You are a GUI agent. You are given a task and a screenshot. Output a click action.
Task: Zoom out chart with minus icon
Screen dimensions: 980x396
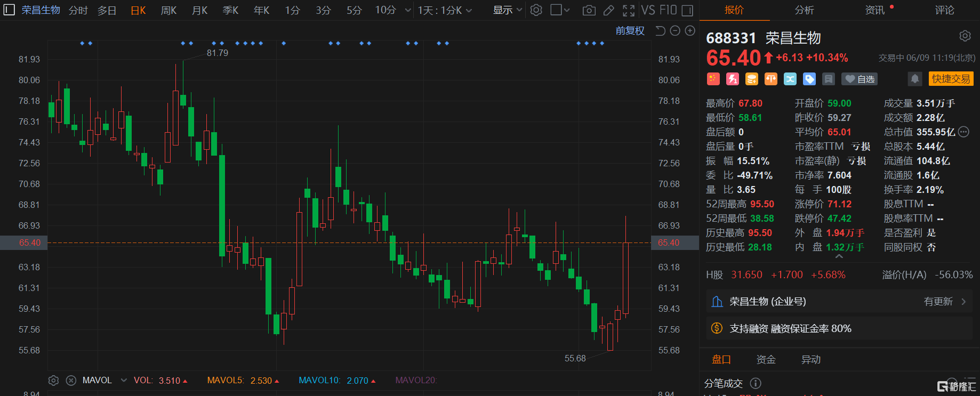tap(675, 31)
